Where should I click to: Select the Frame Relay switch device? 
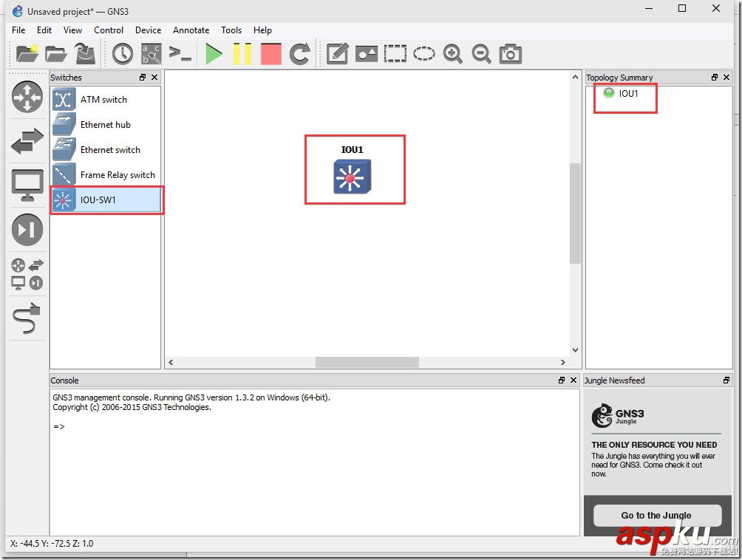coord(118,175)
